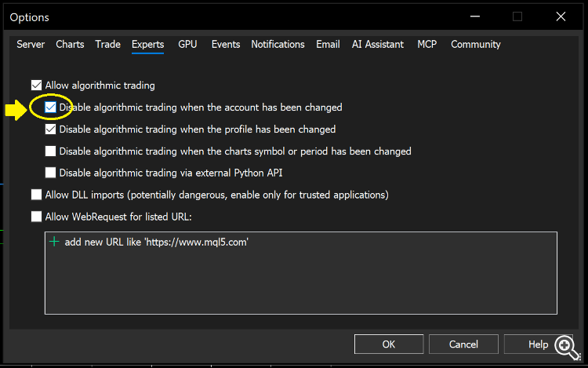Check Allow WebRequest for listed URL
This screenshot has width=588, height=368.
pos(36,217)
